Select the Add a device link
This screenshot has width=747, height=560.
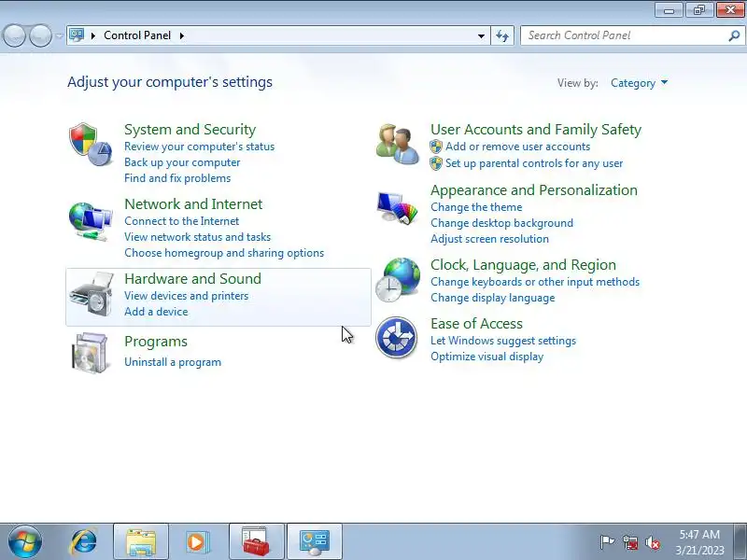click(156, 312)
